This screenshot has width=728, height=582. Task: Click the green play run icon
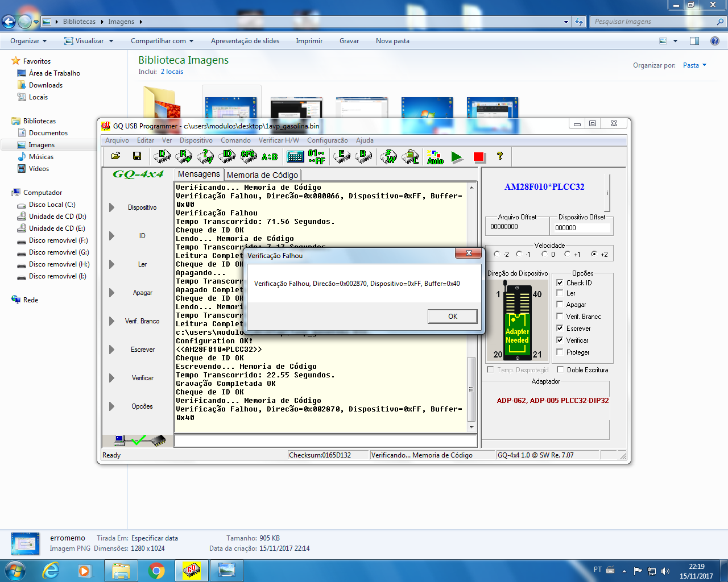(457, 157)
